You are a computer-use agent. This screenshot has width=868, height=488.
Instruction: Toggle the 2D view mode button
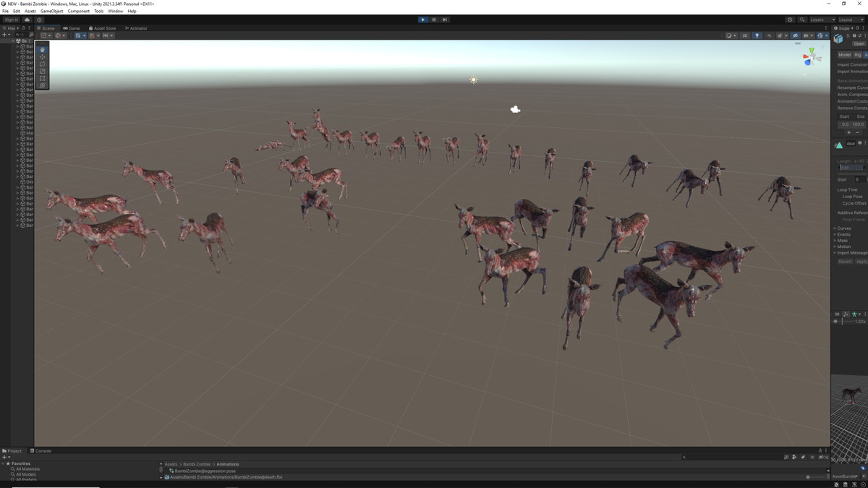click(x=744, y=35)
